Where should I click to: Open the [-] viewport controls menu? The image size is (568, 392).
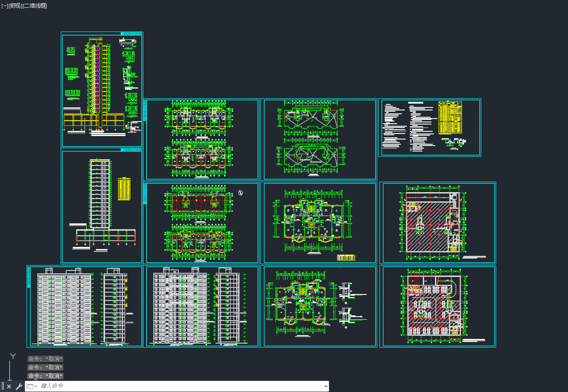[4, 6]
